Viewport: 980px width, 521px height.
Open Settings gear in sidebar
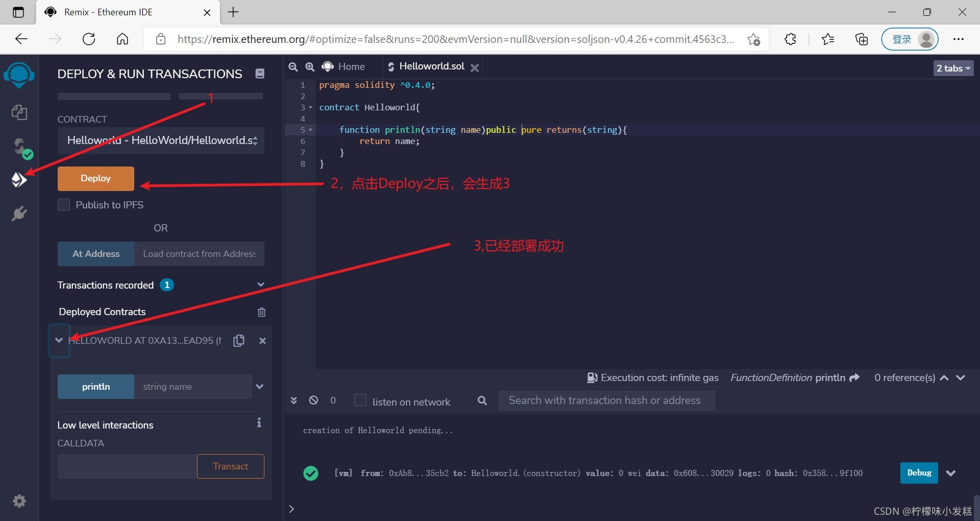(19, 501)
